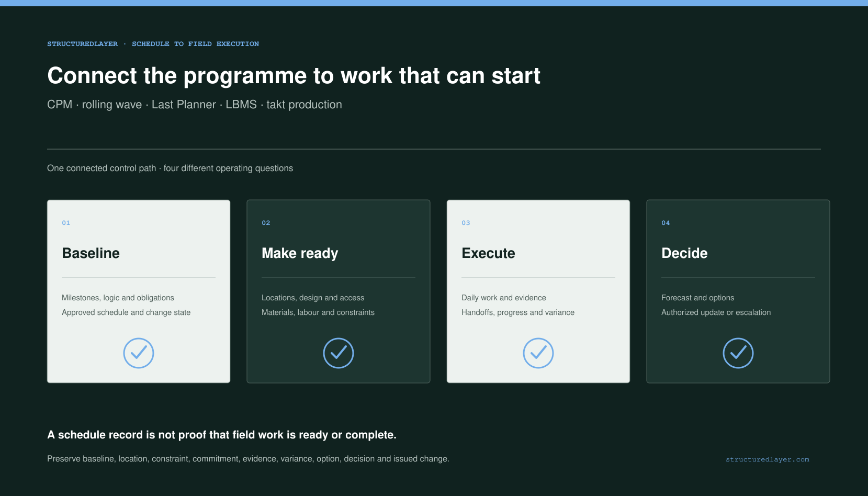Screen dimensions: 868x496
Task: Click the 'CPM · rolling wave' subtitle line
Action: click(195, 105)
